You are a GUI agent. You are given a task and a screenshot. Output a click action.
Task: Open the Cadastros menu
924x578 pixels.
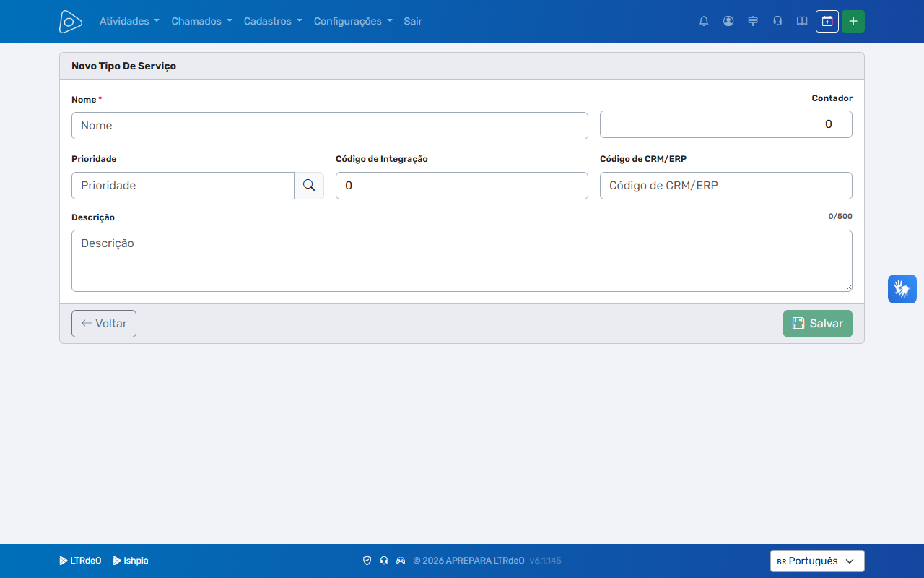(273, 21)
